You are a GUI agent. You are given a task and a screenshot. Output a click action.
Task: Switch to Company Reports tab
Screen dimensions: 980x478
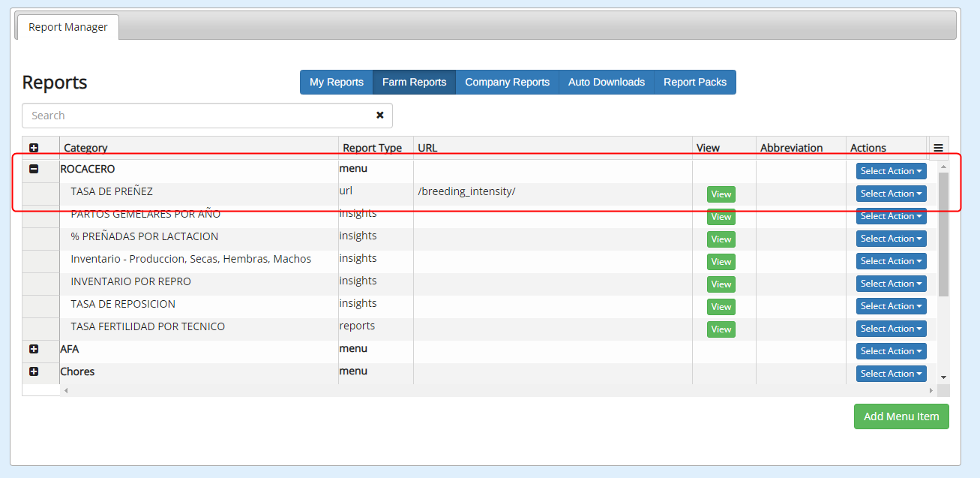pos(507,83)
